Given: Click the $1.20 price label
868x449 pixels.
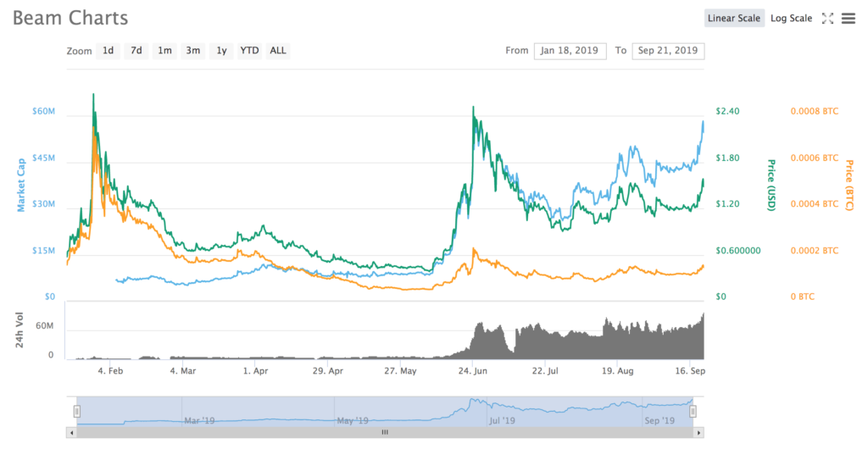Looking at the screenshot, I should [727, 204].
